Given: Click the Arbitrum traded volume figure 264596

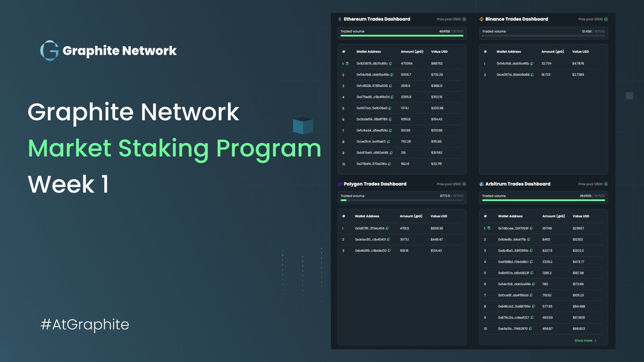Looking at the screenshot, I should point(586,196).
